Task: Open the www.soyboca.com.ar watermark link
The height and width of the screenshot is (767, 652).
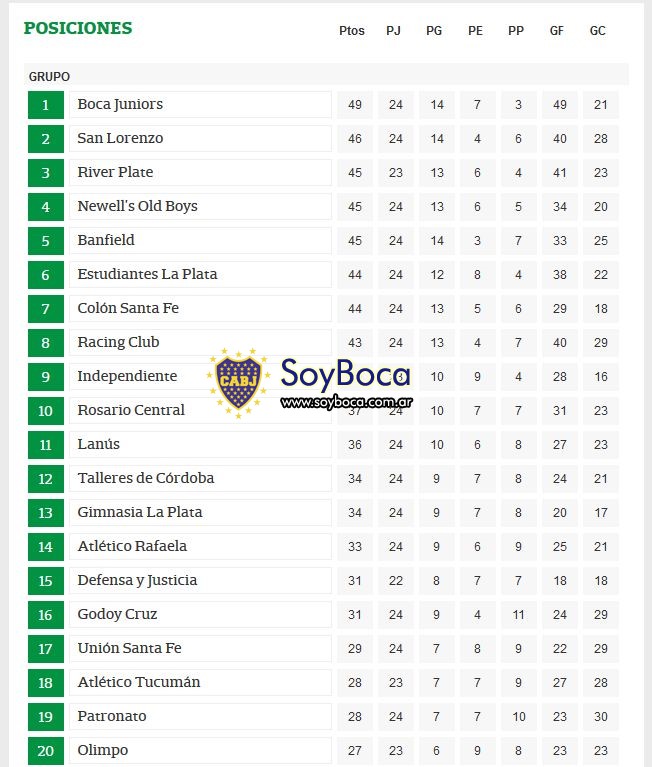Action: click(x=346, y=402)
